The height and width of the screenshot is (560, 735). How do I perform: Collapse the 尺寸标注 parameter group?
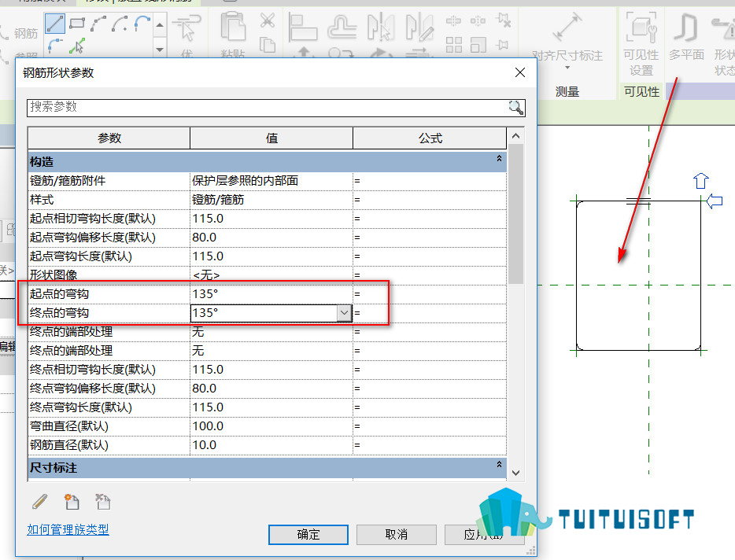coord(499,464)
